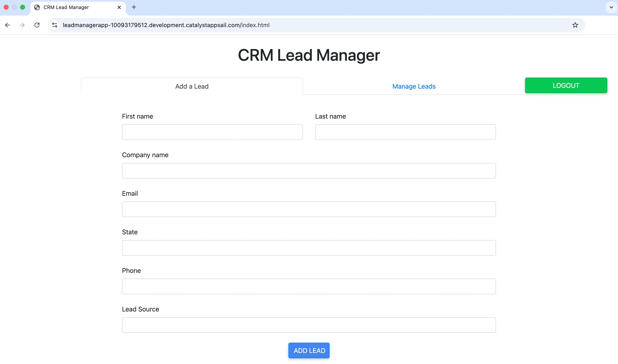Screen dimensions: 618x364
Task: Click the Phone input box
Action: [x=309, y=286]
